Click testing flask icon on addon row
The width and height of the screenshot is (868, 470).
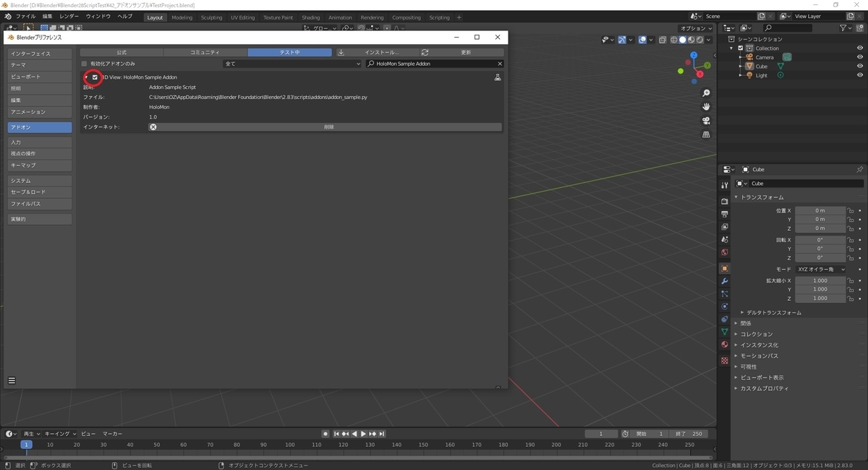pos(498,77)
